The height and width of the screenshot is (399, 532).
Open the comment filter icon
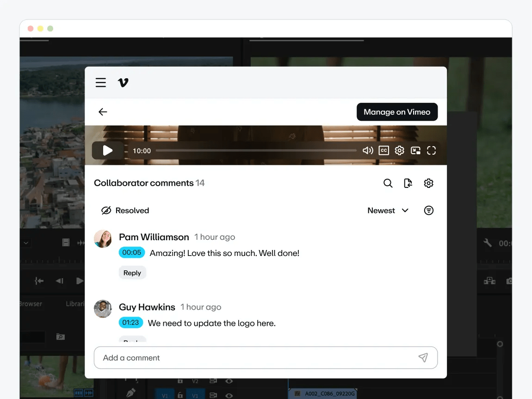[428, 211]
